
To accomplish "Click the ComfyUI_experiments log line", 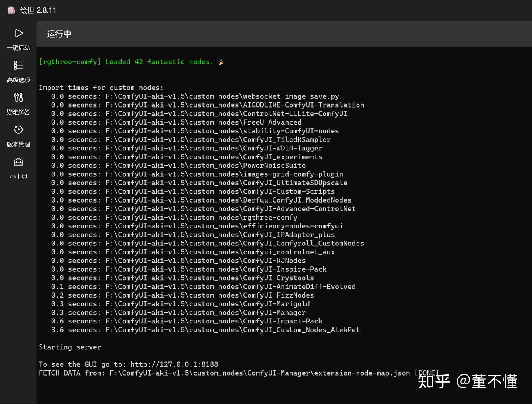I will coord(187,157).
